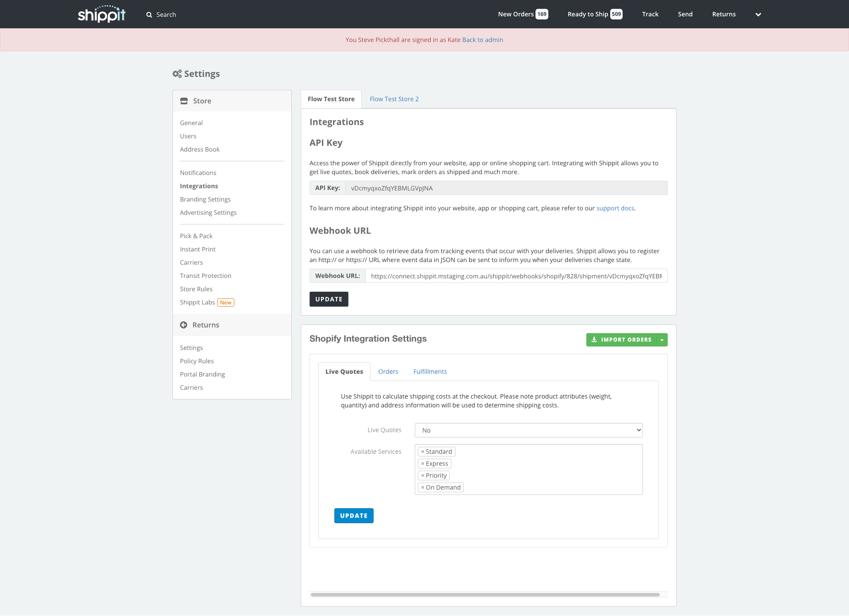Click the Store section icon

[x=184, y=101]
